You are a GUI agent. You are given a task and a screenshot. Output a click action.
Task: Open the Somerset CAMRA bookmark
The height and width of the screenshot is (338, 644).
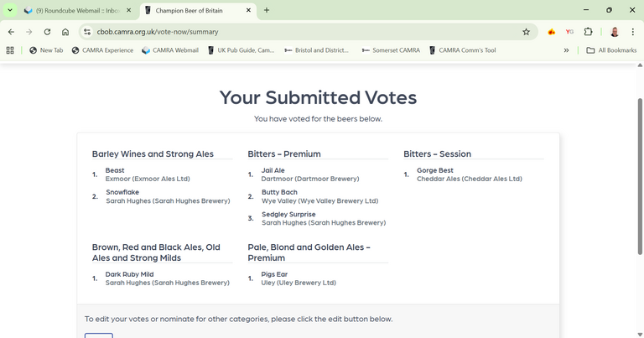391,50
